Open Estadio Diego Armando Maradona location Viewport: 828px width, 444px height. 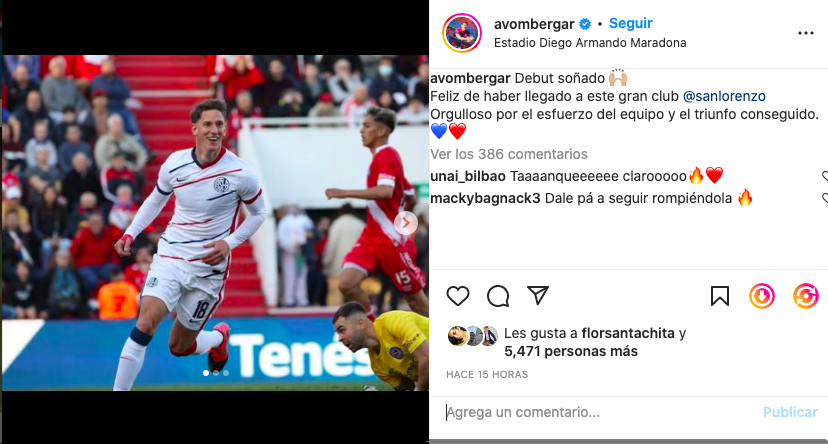point(590,43)
